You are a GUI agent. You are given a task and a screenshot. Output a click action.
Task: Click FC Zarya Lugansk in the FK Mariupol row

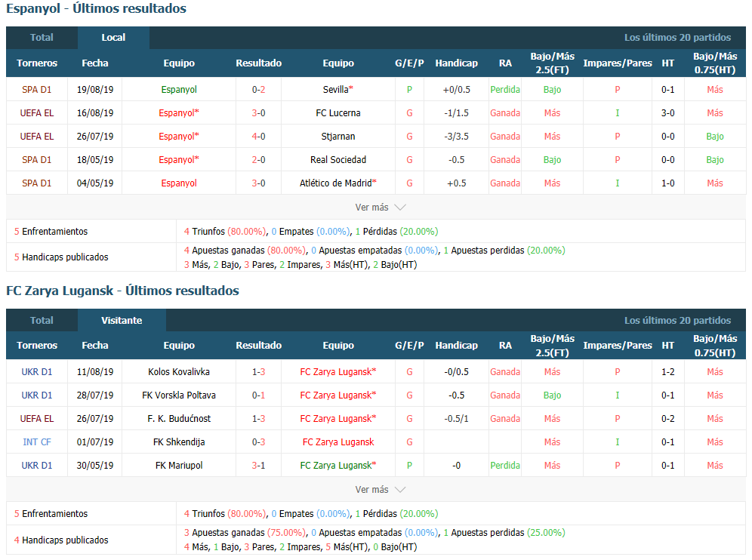click(x=338, y=466)
